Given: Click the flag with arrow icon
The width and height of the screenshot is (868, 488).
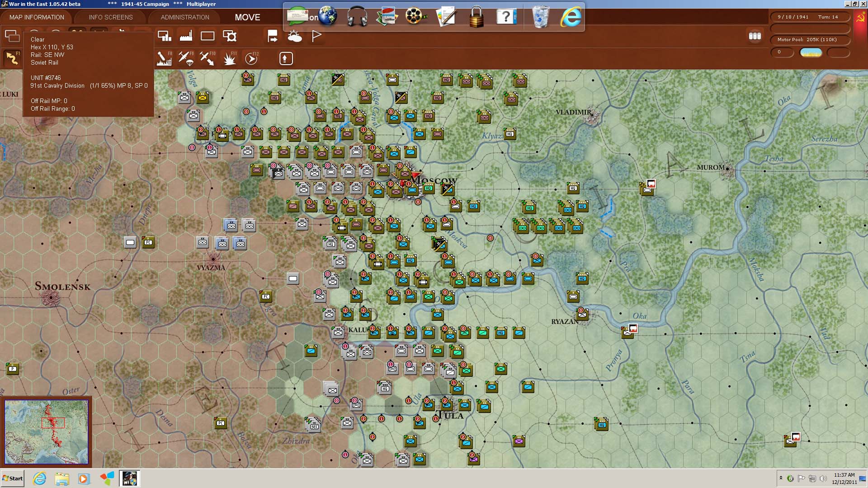Looking at the screenshot, I should (273, 36).
